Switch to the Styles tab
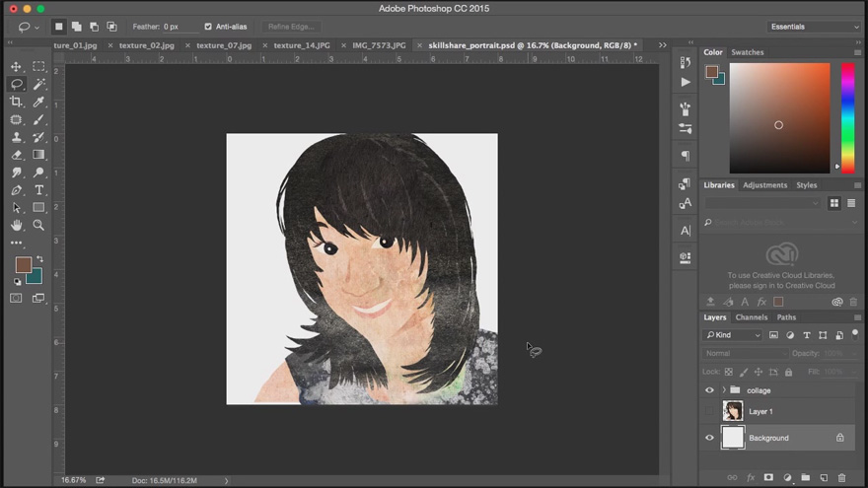Screen dimensions: 868x488 [x=807, y=185]
